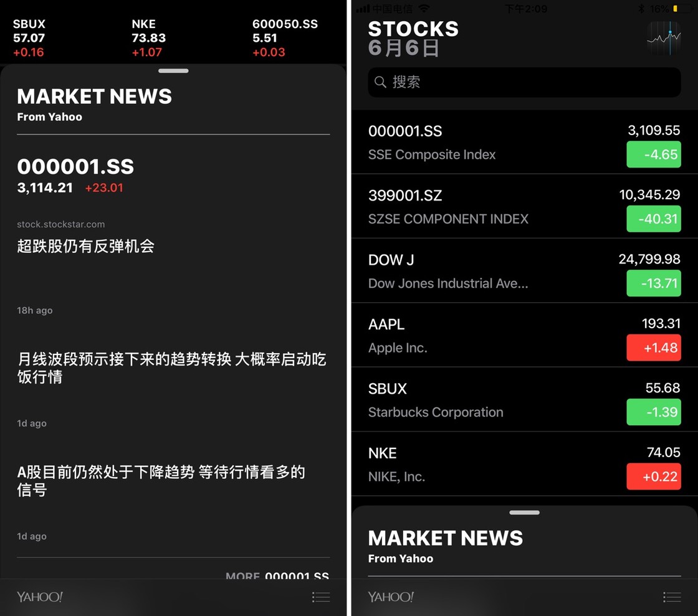Viewport: 698px width, 616px height.
Task: Toggle the +1.48 change badge for AAPL
Action: tap(654, 348)
